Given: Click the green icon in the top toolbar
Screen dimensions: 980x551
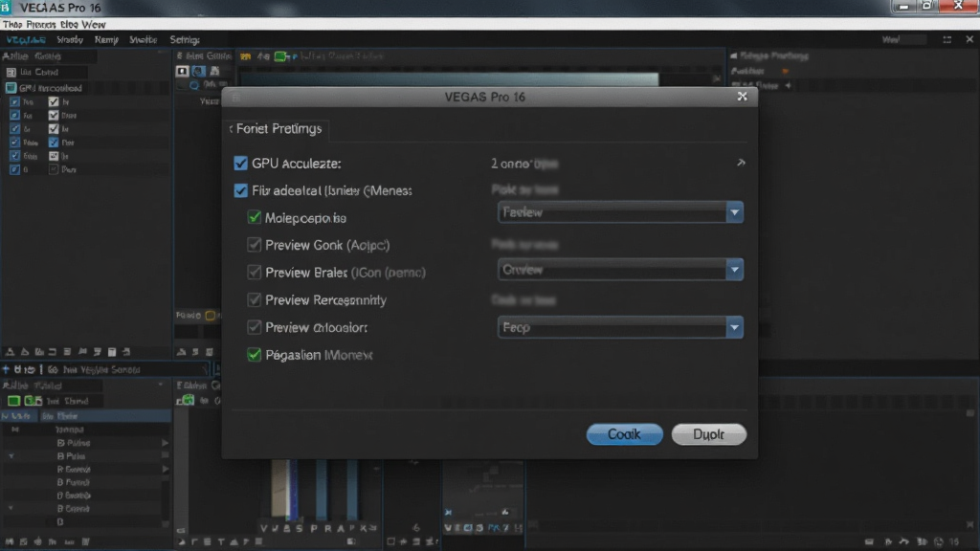Looking at the screenshot, I should [x=280, y=56].
